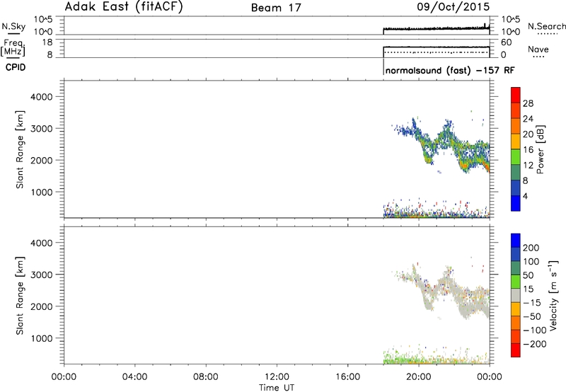Click the 'Freq. [MHz]' label
Image resolution: width=566 pixels, height=392 pixels.
13,47
